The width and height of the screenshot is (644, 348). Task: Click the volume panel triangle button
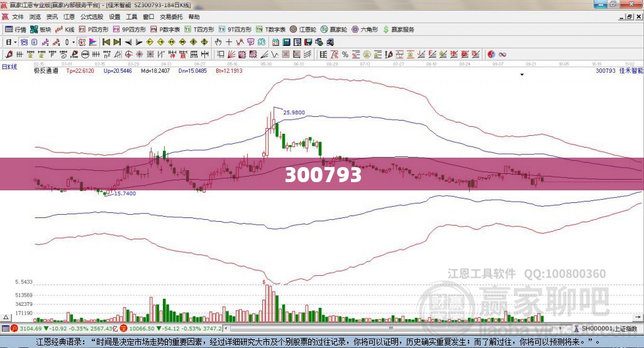(x=6, y=318)
